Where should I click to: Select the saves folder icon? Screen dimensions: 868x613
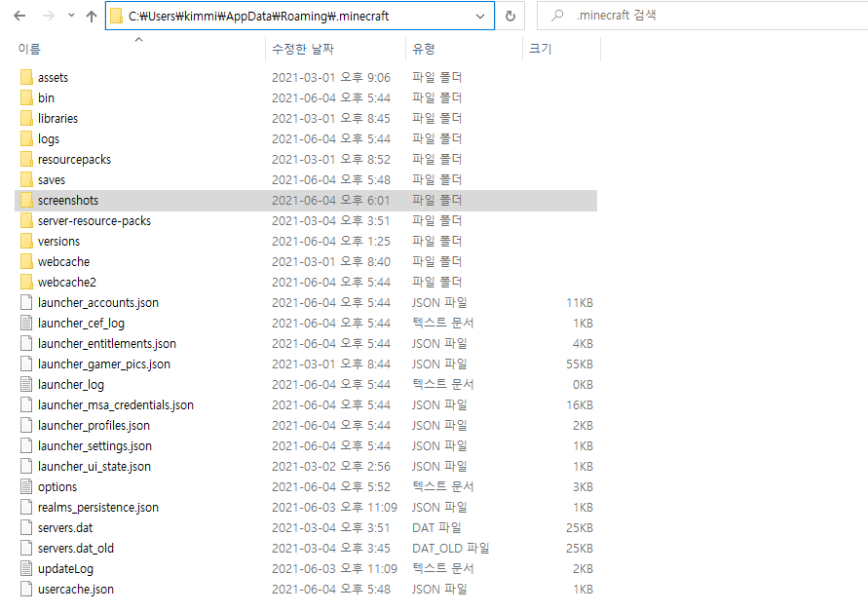[x=26, y=180]
